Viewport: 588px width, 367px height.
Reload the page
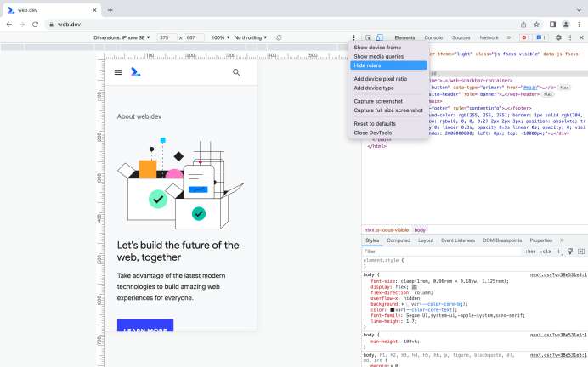click(35, 25)
